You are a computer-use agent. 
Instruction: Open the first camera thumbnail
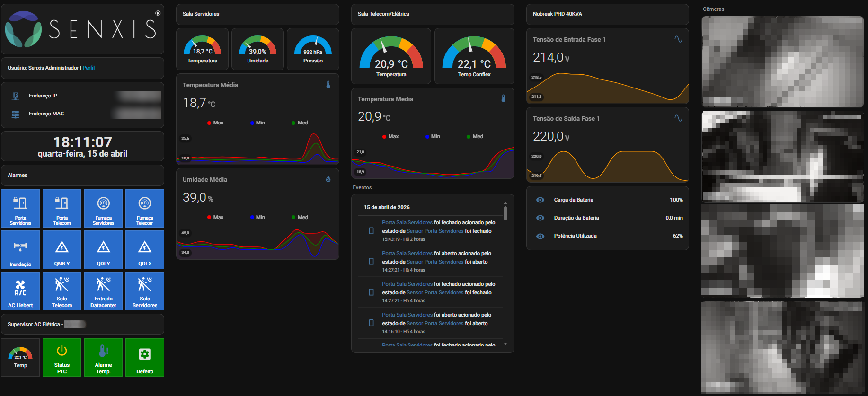pyautogui.click(x=782, y=62)
